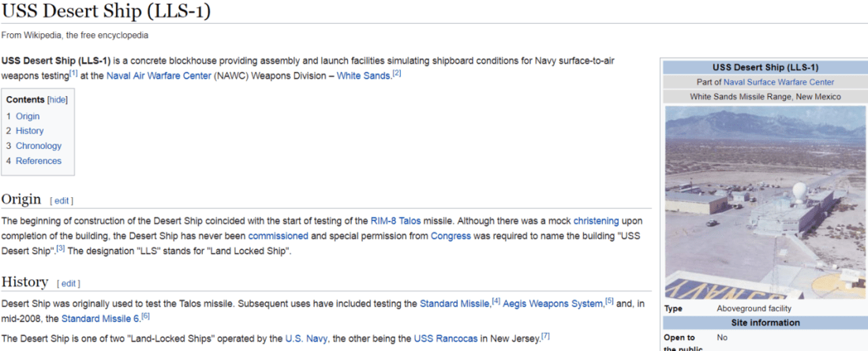
Task: Follow the White Sands link in intro
Action: pos(364,76)
